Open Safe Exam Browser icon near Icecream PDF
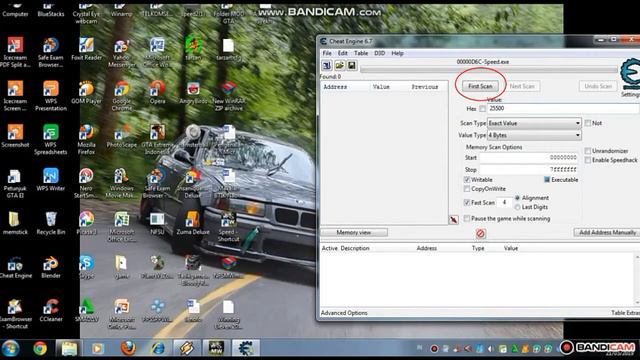 pos(51,53)
